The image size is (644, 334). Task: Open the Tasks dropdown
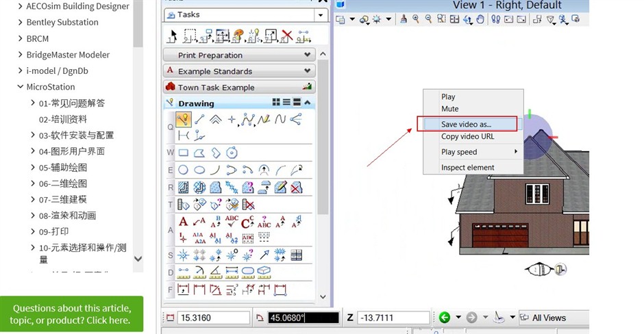click(x=321, y=15)
